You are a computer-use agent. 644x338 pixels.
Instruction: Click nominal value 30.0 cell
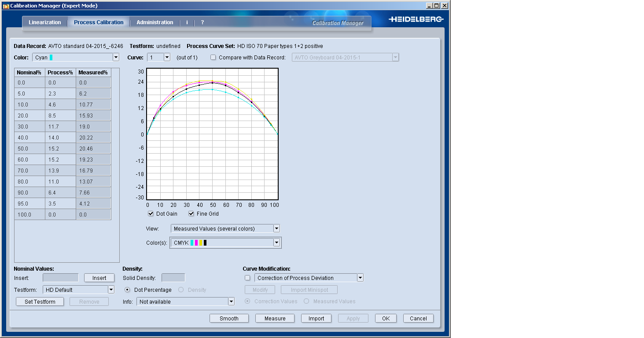(x=30, y=126)
